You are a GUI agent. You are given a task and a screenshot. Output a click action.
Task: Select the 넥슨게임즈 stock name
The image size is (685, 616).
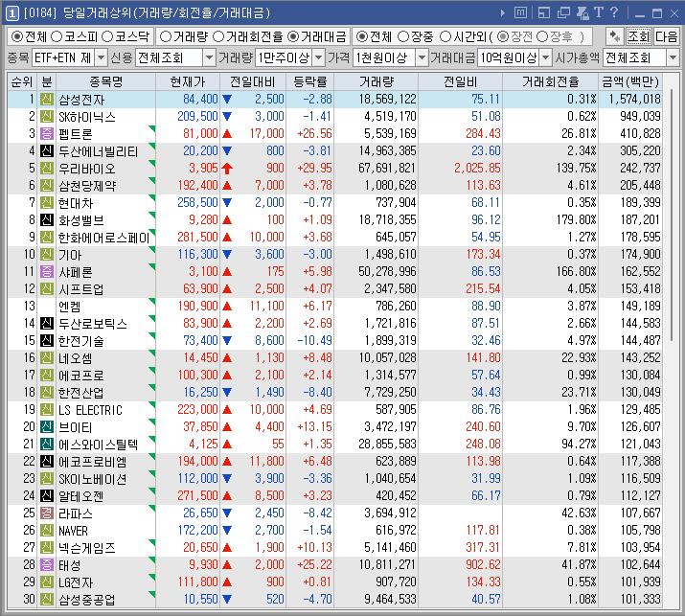[87, 548]
